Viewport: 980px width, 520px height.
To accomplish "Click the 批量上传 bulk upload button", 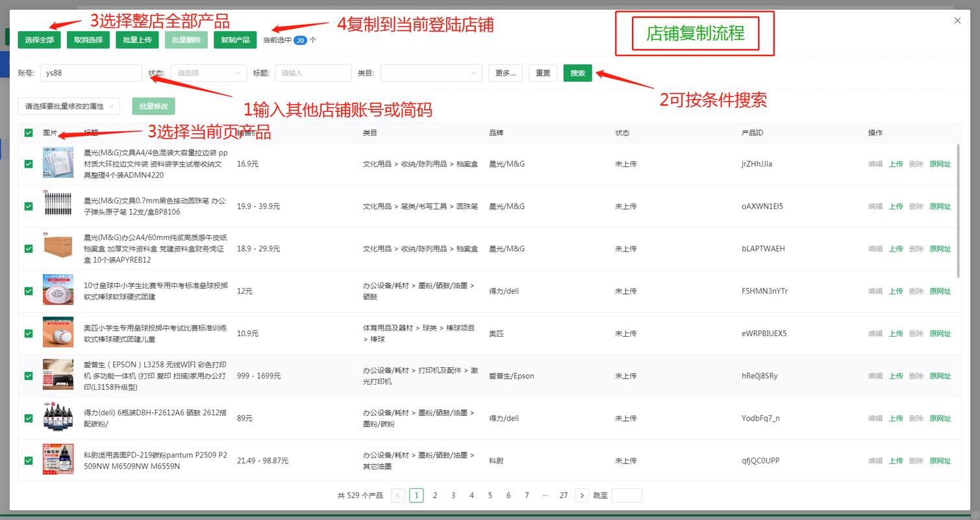I will click(x=137, y=40).
